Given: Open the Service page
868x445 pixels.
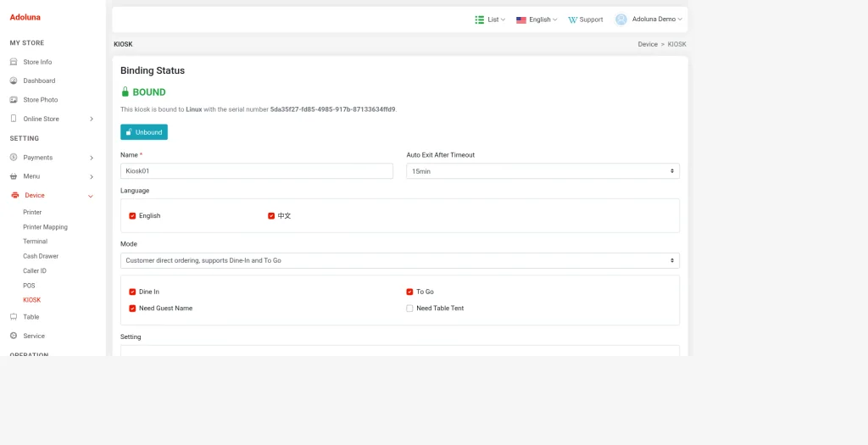Looking at the screenshot, I should (34, 336).
